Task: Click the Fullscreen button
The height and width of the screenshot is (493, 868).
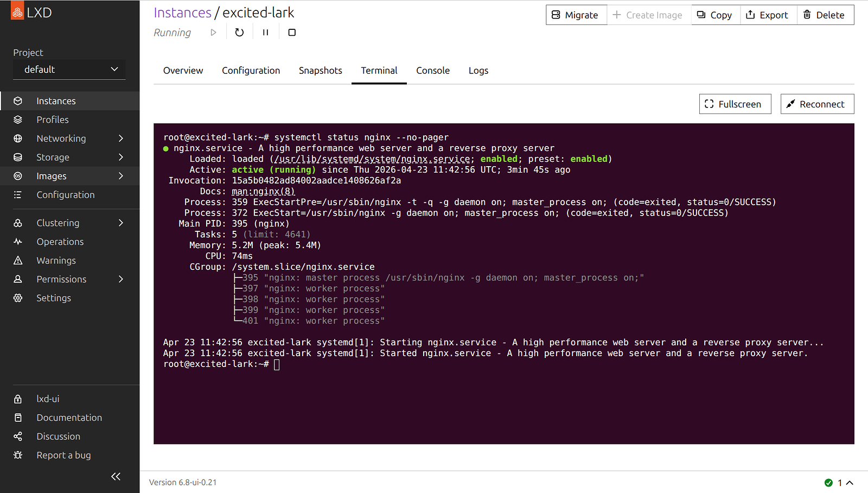Action: (x=735, y=104)
